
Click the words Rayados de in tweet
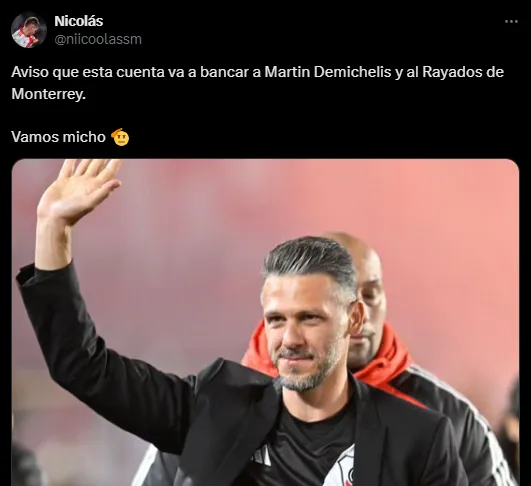(x=463, y=72)
